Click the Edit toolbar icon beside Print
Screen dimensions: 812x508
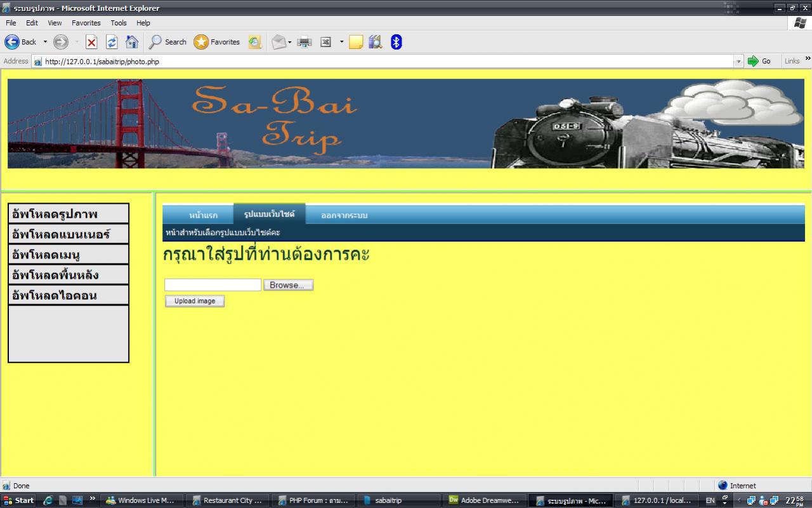[325, 42]
